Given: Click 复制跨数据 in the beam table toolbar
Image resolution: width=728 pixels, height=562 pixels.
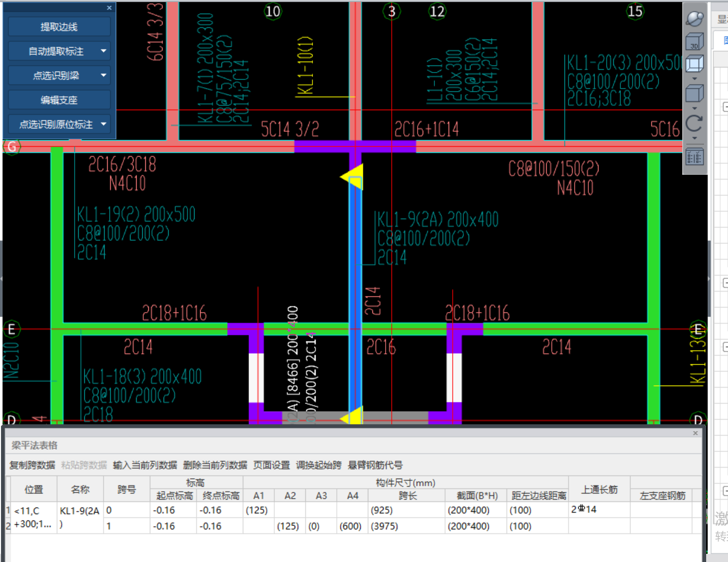Looking at the screenshot, I should 33,465.
